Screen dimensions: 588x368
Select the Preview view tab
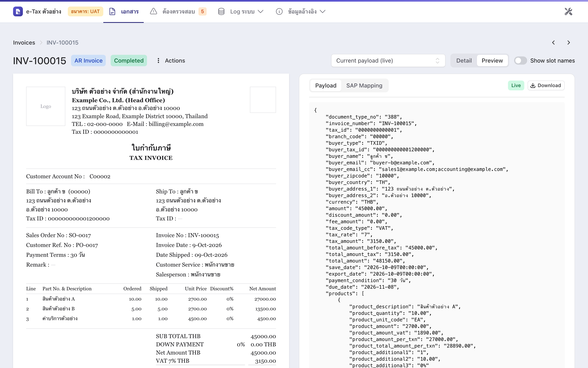coord(492,61)
